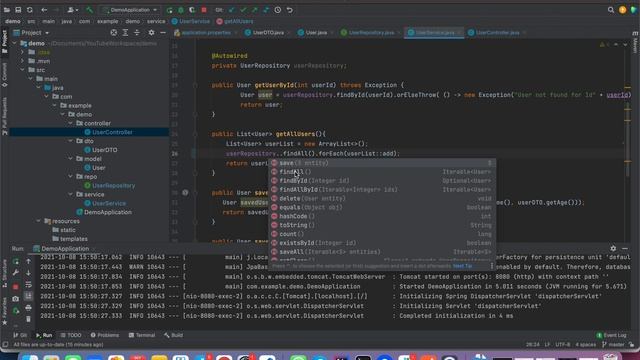Click the Rerun DemoApplication icon
The image size is (640, 360).
coord(169,10)
